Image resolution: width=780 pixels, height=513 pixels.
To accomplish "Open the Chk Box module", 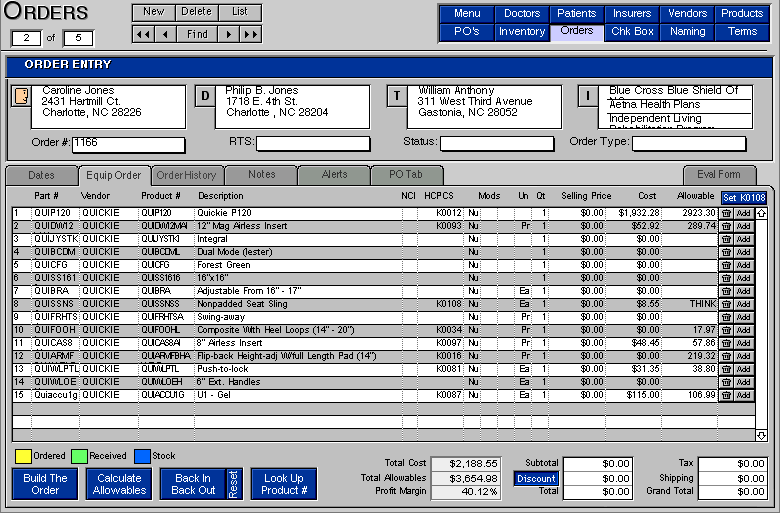I will pos(632,31).
